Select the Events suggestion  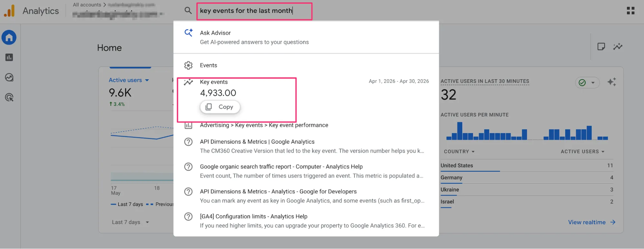306,65
